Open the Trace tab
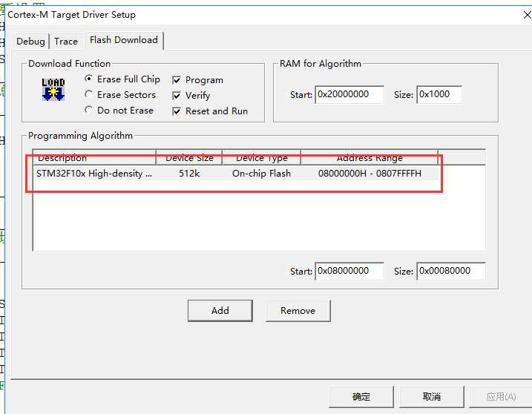The height and width of the screenshot is (414, 532). (66, 42)
